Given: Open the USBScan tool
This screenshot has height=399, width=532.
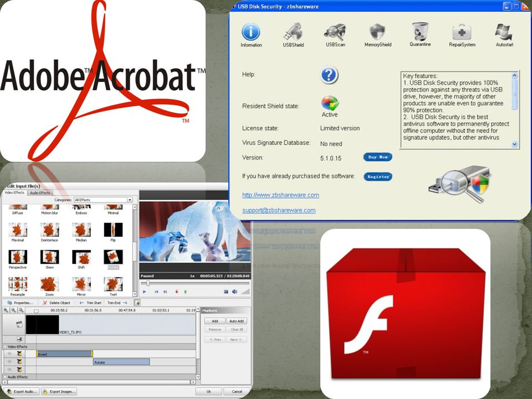Looking at the screenshot, I should click(335, 35).
